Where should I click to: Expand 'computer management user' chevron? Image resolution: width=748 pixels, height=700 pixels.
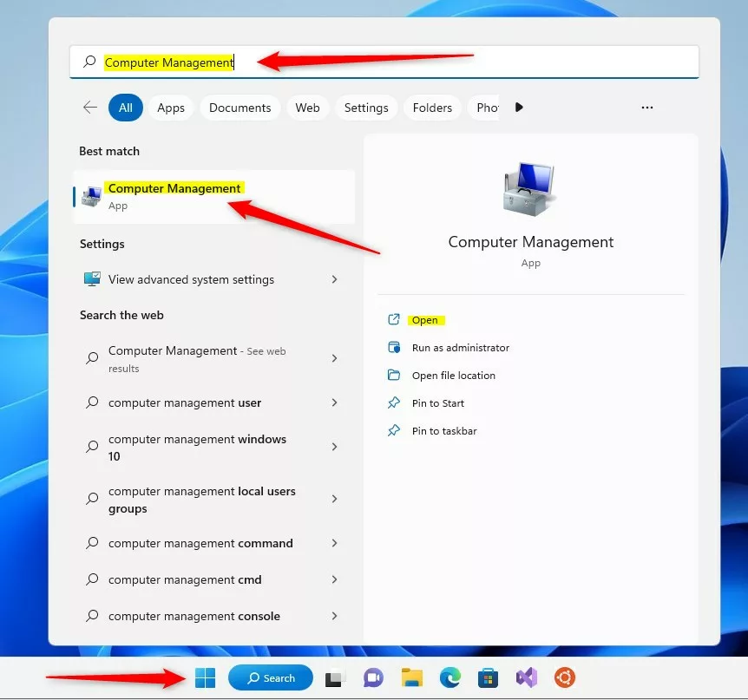[334, 403]
